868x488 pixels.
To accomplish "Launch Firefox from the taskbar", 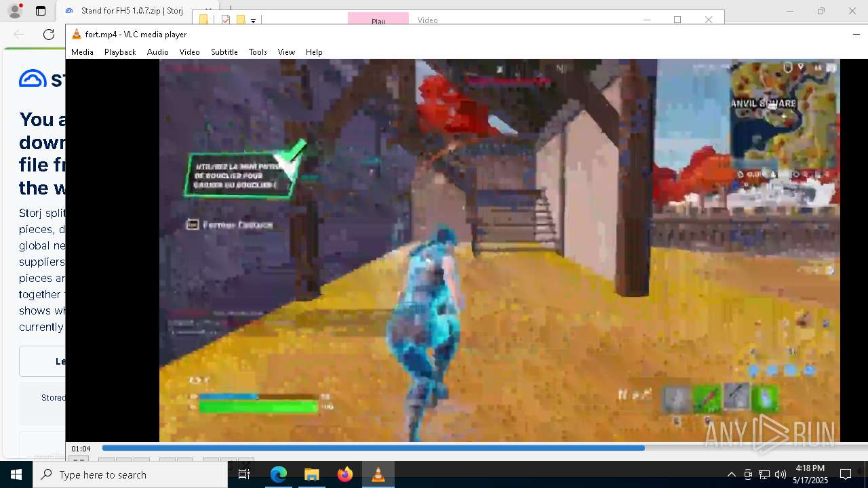I will point(345,474).
